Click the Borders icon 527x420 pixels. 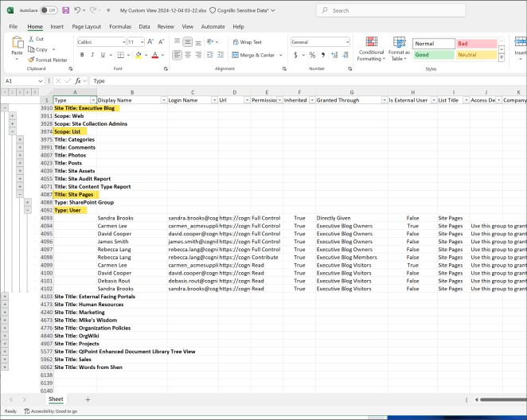point(121,55)
